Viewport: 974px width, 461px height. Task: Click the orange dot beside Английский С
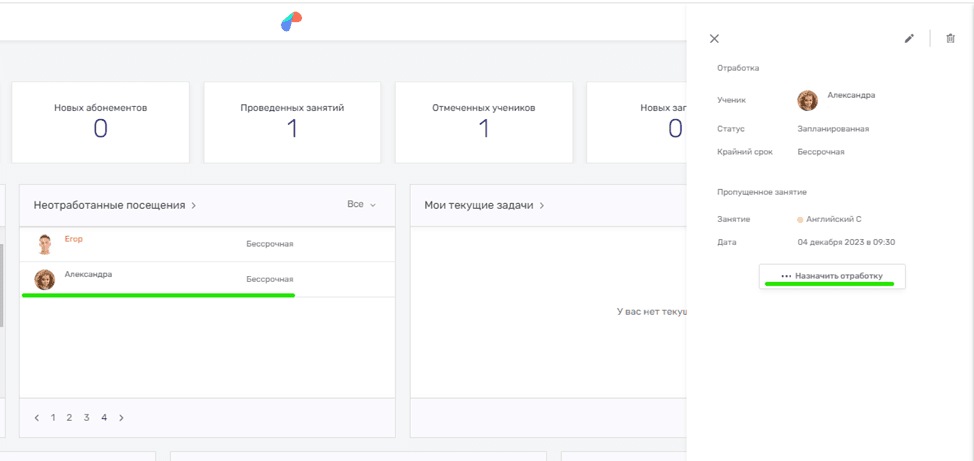click(x=800, y=219)
